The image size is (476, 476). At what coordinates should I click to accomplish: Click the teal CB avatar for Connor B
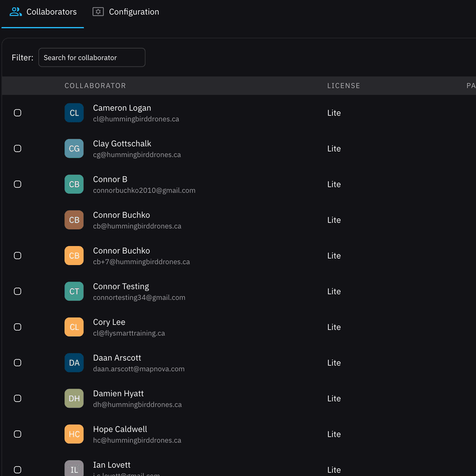click(74, 185)
